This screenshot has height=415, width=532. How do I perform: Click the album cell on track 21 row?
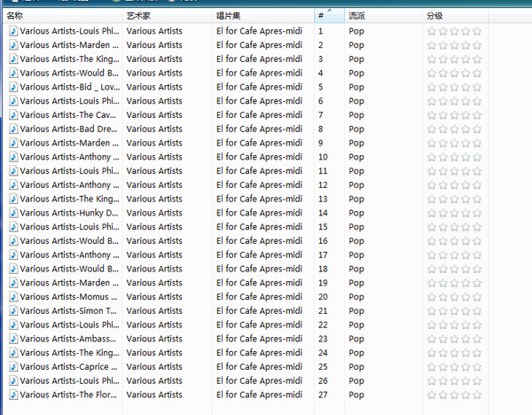pyautogui.click(x=259, y=311)
